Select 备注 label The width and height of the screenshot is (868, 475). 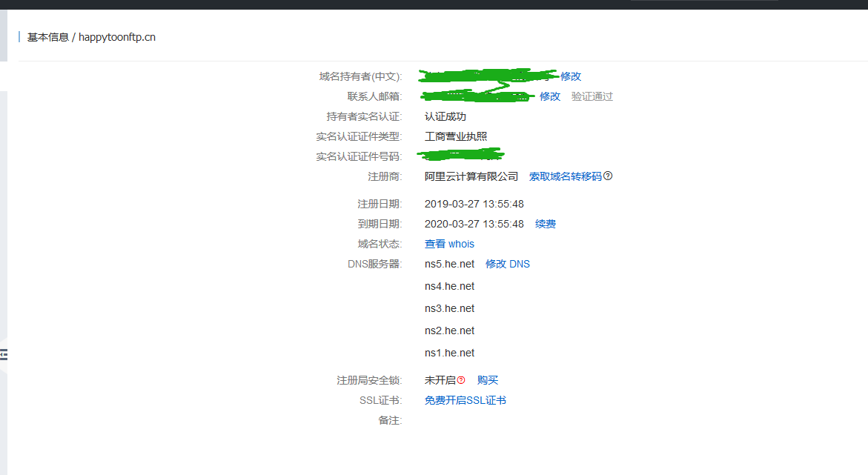click(391, 420)
